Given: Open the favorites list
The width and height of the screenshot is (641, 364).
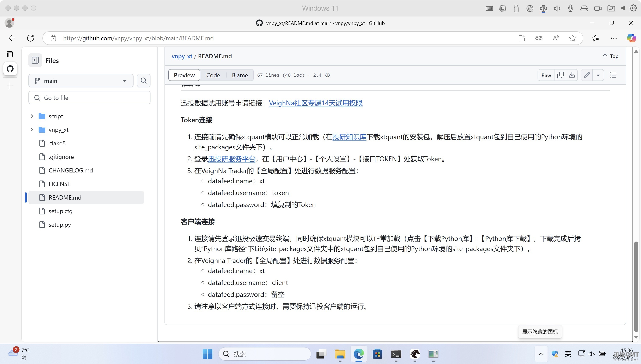Looking at the screenshot, I should coord(595,38).
